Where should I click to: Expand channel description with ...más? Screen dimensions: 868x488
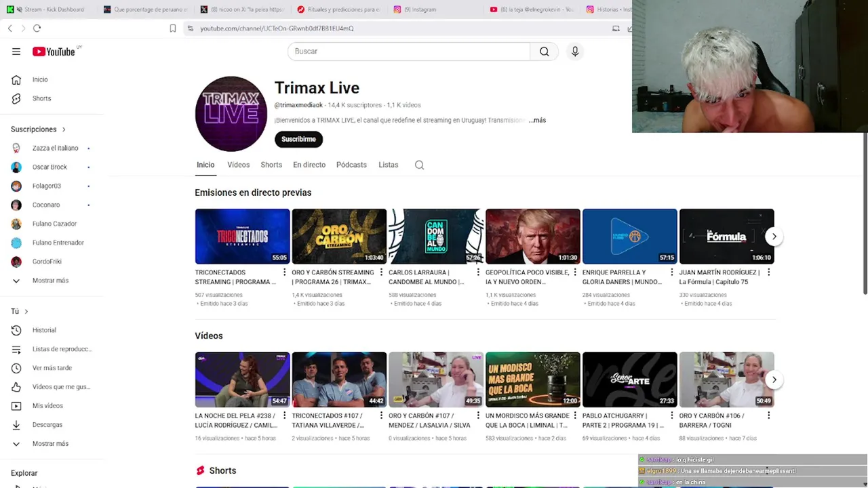point(537,120)
